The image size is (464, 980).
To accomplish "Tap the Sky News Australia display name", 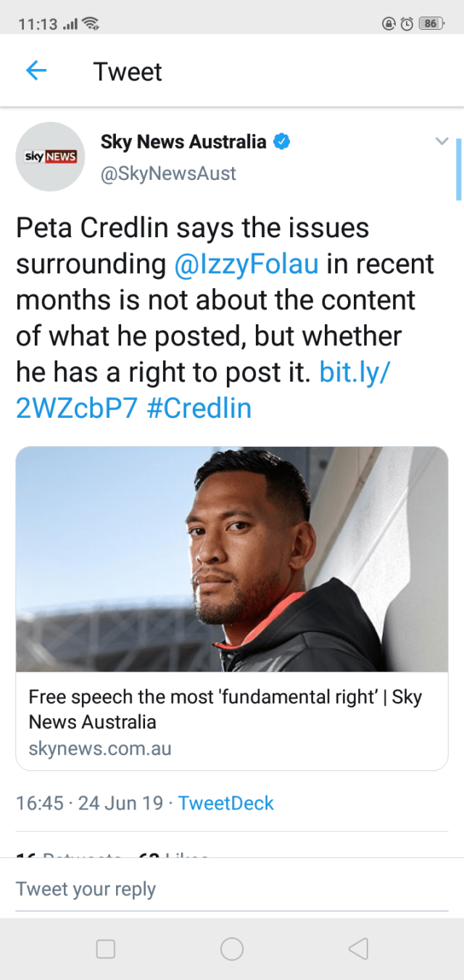I will pyautogui.click(x=183, y=141).
